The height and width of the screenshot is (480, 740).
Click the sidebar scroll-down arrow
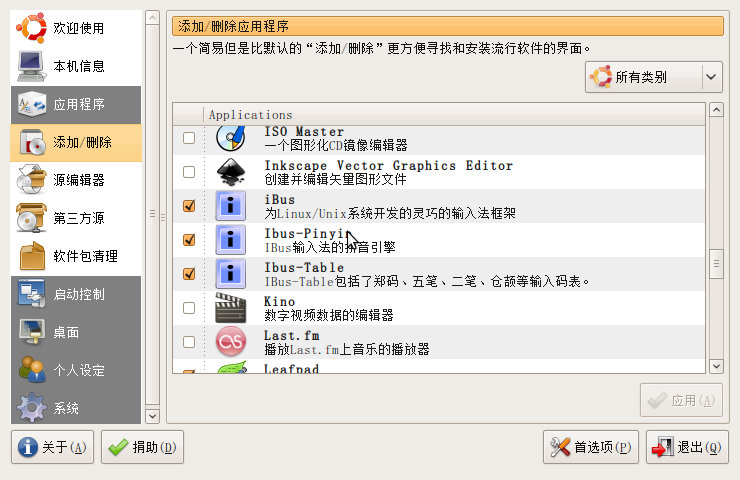[x=152, y=416]
